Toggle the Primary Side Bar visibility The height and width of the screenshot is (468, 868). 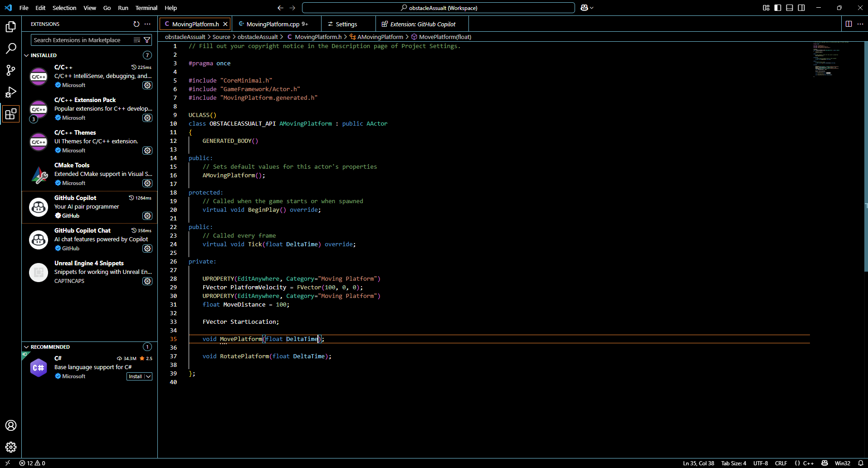(777, 7)
